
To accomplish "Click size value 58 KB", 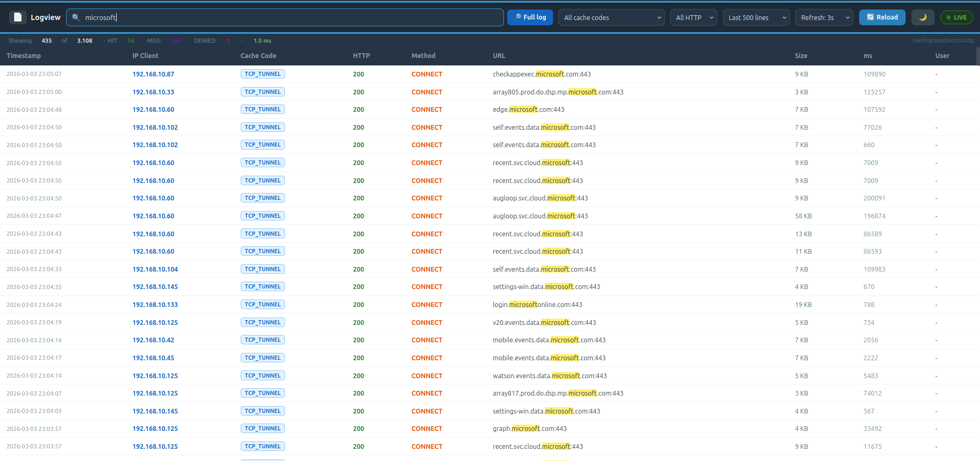I will (x=803, y=216).
